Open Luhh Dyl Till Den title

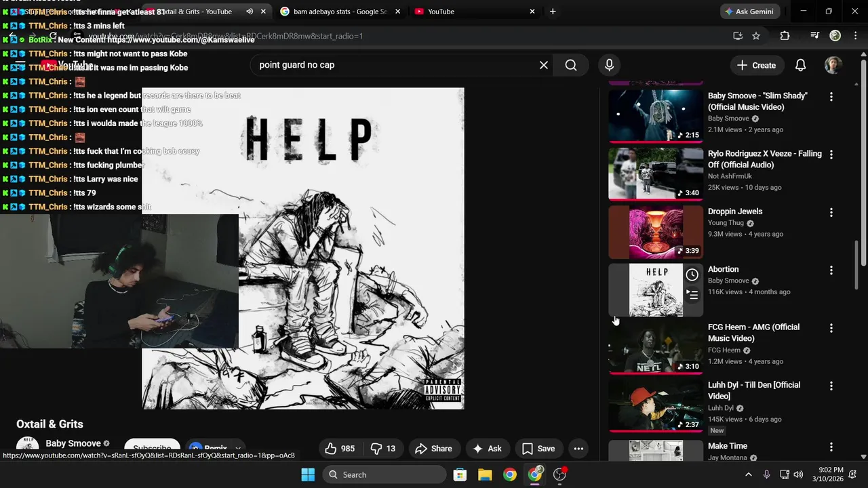click(754, 390)
